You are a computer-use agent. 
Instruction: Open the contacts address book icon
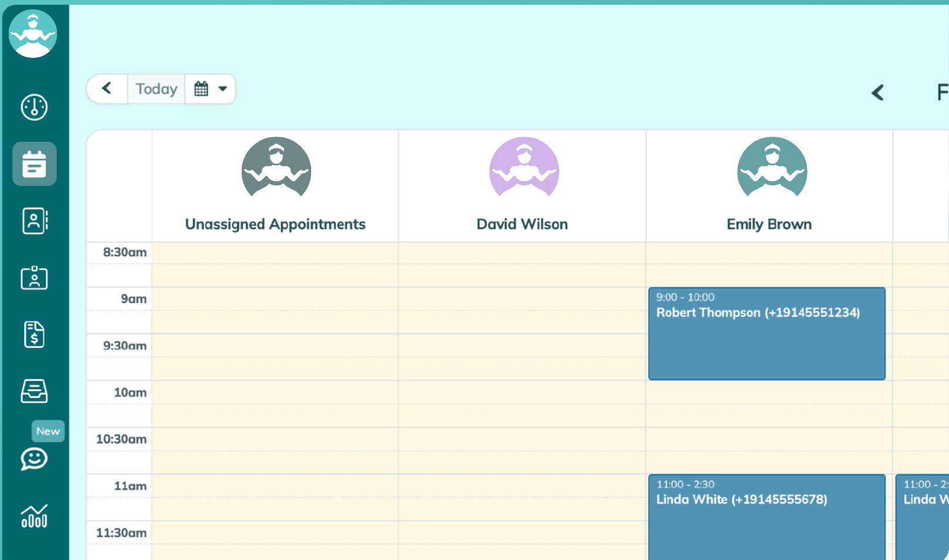coord(35,221)
